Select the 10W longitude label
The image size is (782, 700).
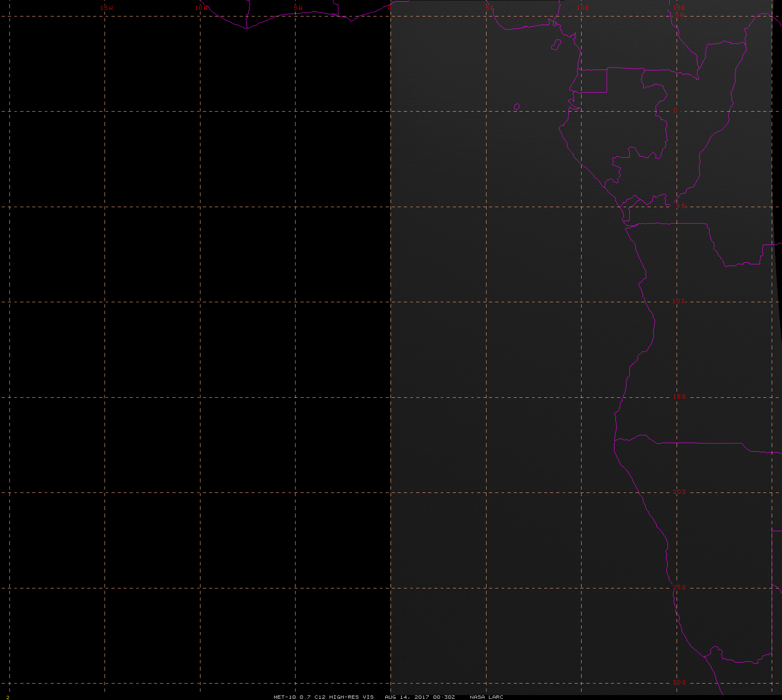click(202, 8)
